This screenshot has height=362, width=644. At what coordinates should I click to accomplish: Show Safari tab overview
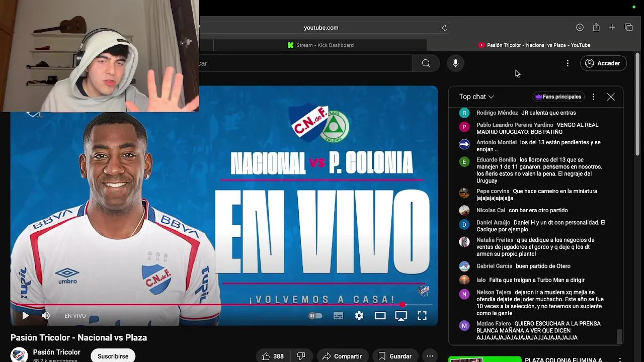[628, 27]
